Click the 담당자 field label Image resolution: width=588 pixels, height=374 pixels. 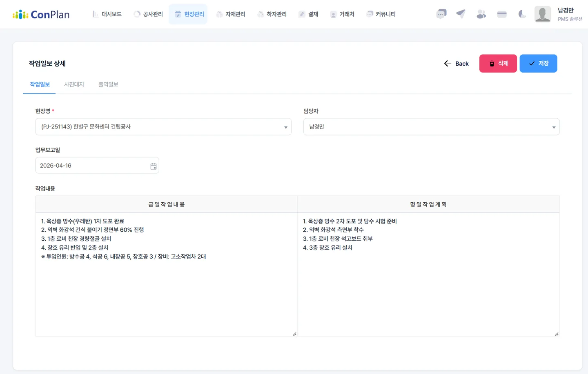click(311, 111)
